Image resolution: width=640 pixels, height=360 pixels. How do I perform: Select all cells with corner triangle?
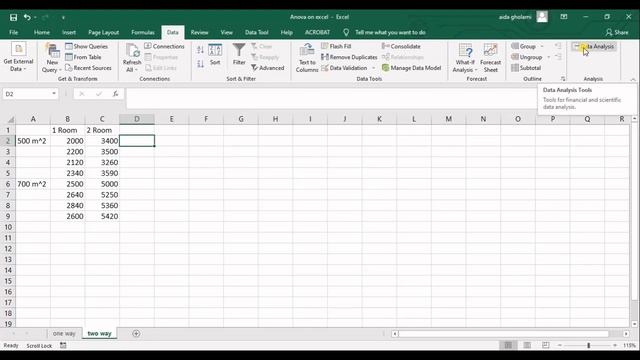(x=11, y=119)
